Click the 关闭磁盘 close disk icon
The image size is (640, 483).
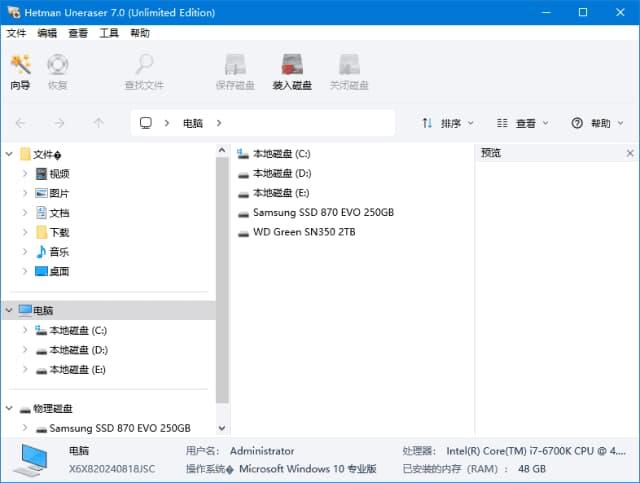[x=349, y=71]
